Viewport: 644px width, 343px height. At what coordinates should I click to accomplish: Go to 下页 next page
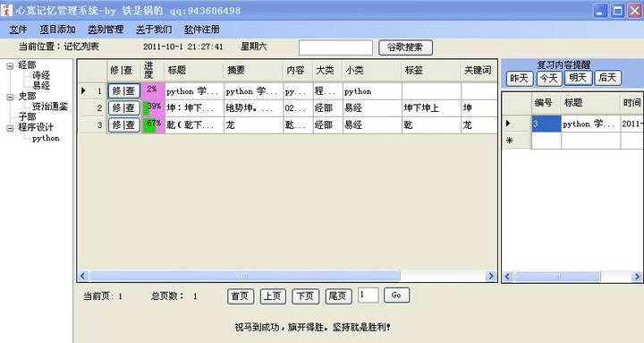pos(305,296)
